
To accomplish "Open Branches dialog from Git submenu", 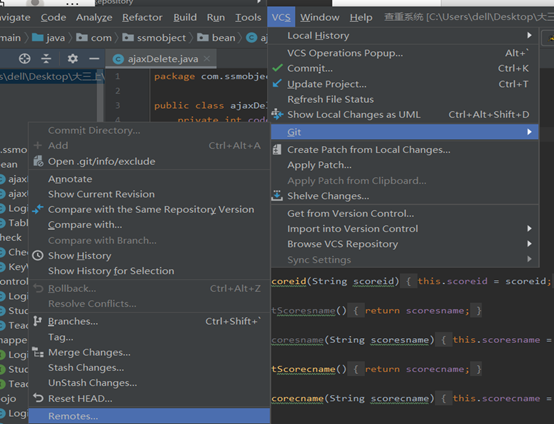I will click(x=149, y=321).
